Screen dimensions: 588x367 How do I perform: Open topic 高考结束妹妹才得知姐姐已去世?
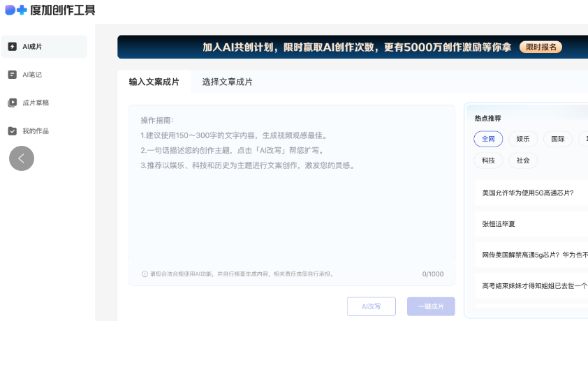531,286
